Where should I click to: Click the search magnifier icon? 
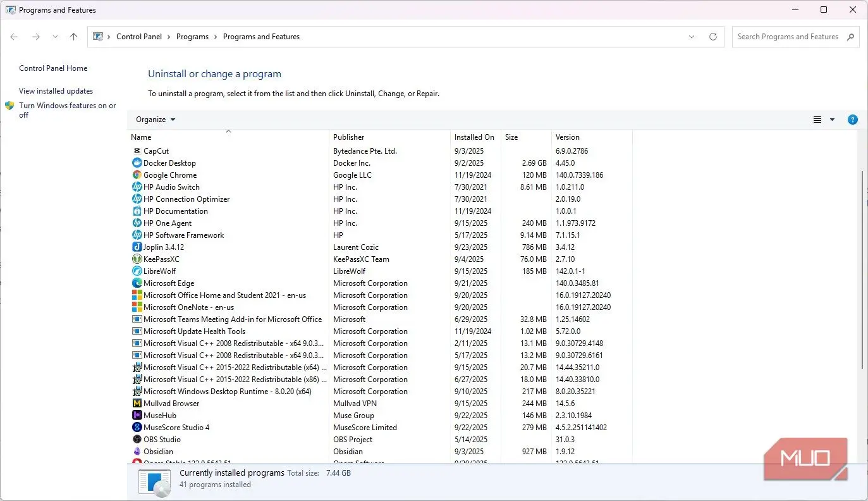(x=850, y=37)
